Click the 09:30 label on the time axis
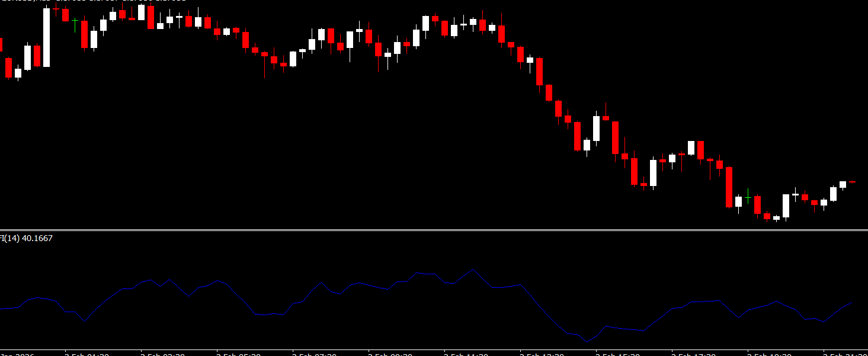The image size is (868, 356). (391, 354)
